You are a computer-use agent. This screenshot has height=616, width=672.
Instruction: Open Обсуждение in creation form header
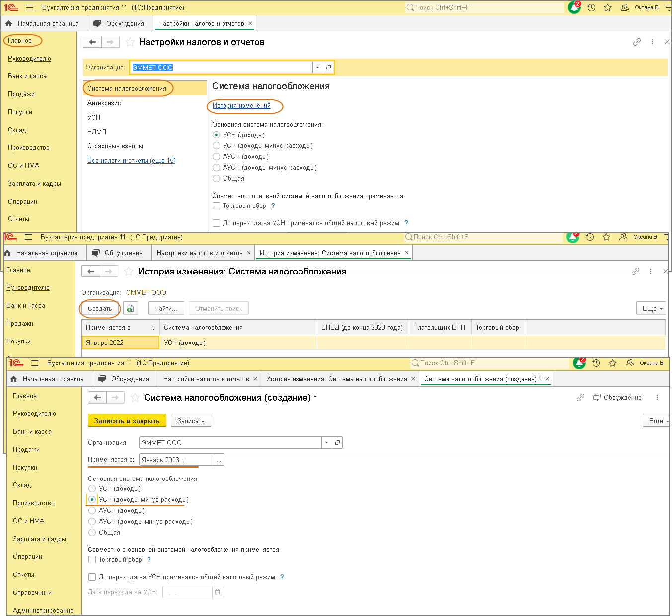617,398
